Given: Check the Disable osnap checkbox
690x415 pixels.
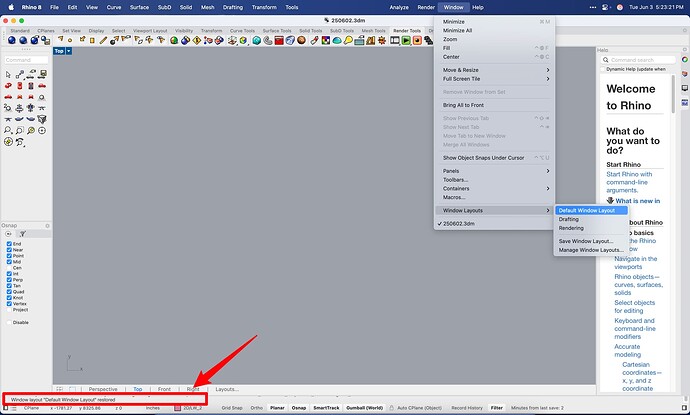Looking at the screenshot, I should pos(9,323).
